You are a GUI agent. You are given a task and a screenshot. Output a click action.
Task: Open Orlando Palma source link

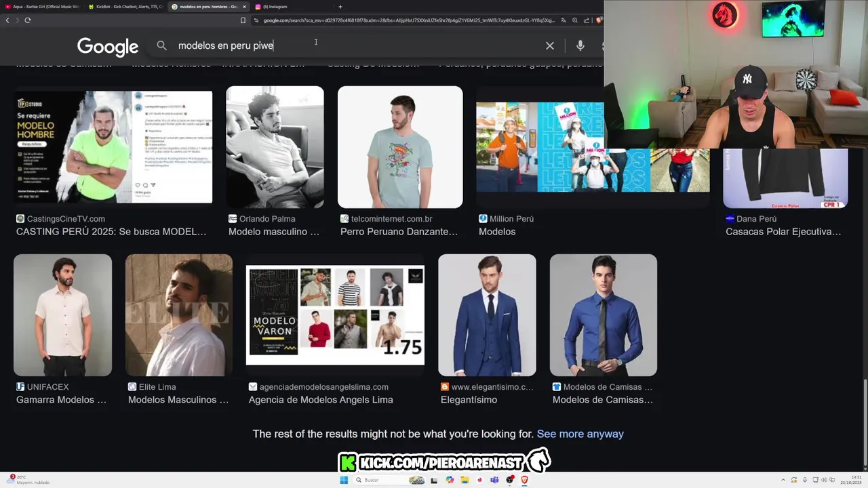267,219
